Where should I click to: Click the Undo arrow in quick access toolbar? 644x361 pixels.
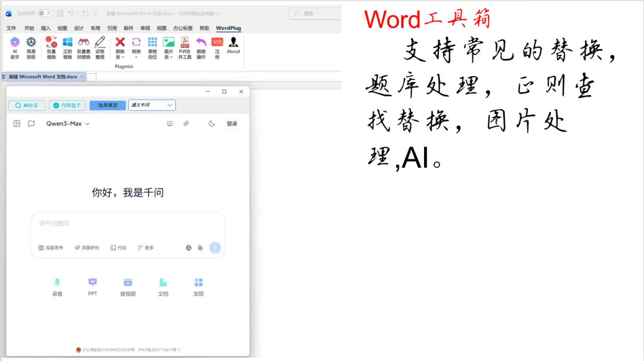click(x=70, y=14)
